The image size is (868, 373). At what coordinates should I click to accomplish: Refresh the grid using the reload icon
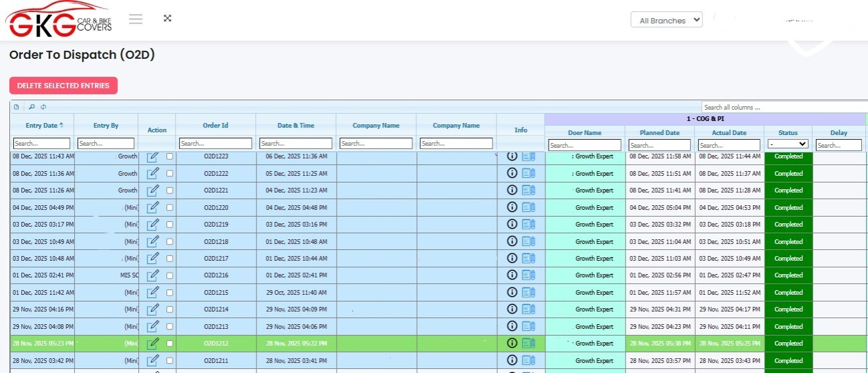(x=43, y=107)
